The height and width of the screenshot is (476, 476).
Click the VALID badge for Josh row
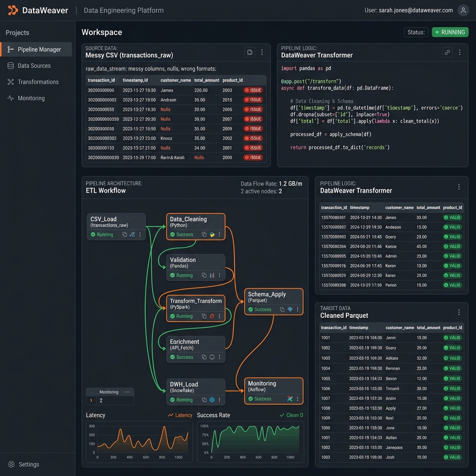(x=452, y=457)
